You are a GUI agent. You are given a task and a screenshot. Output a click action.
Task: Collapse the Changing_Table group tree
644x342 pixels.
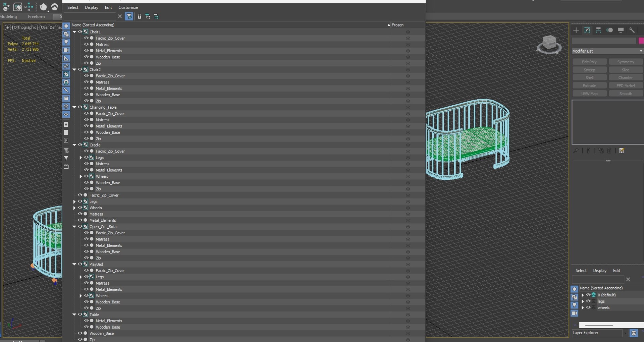[x=74, y=107]
